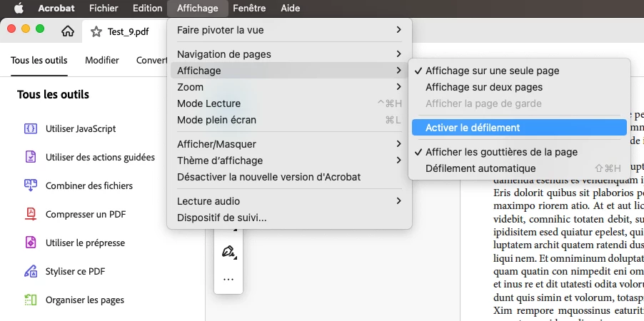Open Styliser ce PDF tool

click(x=75, y=271)
